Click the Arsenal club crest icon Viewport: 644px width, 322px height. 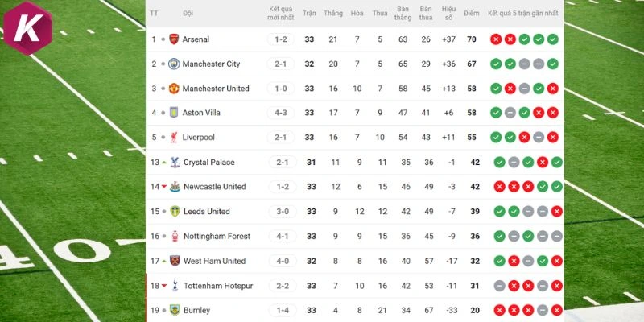coord(174,39)
